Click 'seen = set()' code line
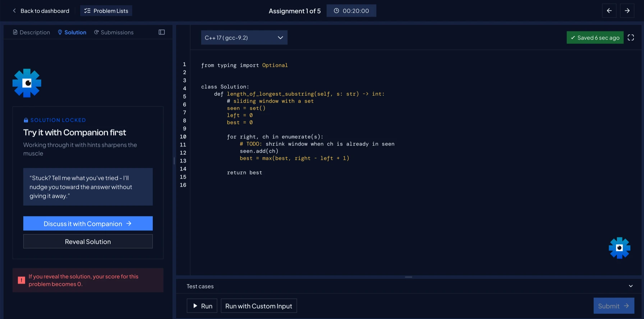644x319 pixels. [246, 108]
